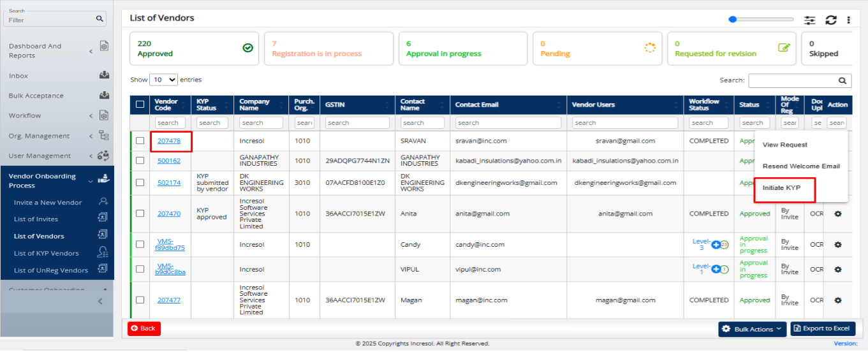Open the action gear for Candy's row

point(838,244)
